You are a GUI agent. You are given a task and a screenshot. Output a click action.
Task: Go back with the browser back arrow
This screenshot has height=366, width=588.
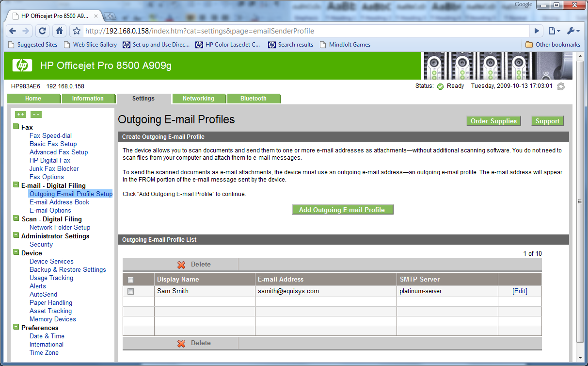(x=13, y=31)
